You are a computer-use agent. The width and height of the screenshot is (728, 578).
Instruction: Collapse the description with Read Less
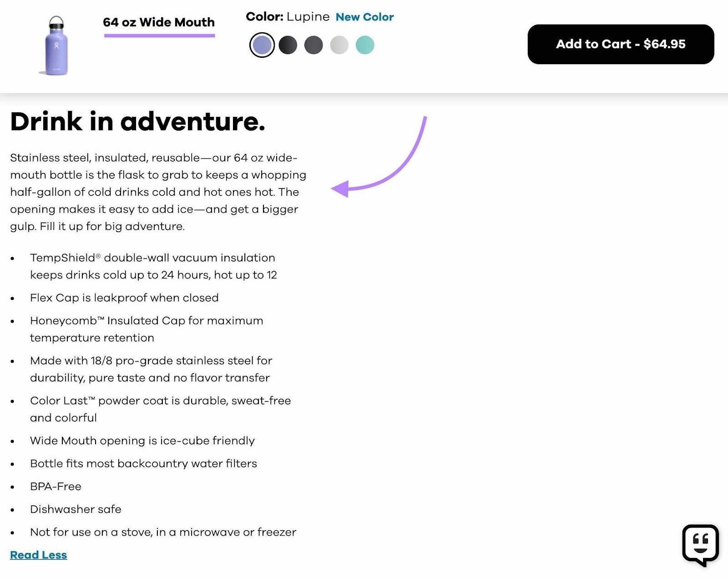click(39, 555)
